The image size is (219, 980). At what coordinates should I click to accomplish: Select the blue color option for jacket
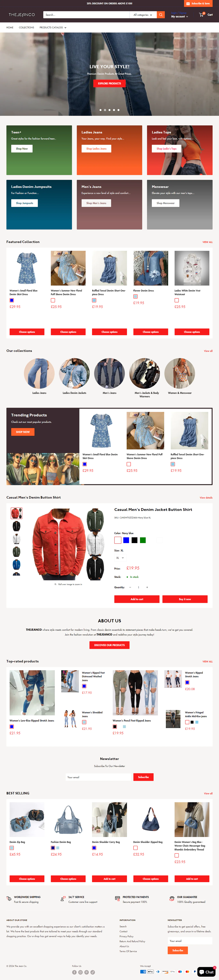[x=126, y=540]
